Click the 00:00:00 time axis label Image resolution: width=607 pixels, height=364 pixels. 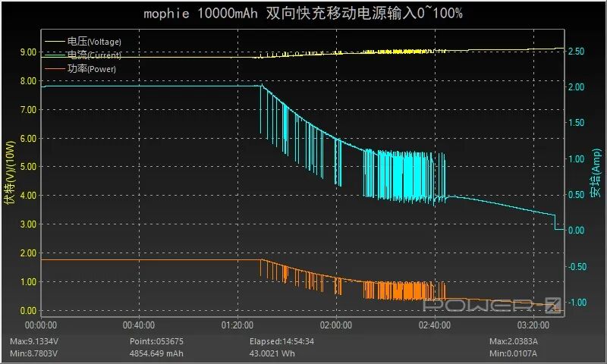41,325
